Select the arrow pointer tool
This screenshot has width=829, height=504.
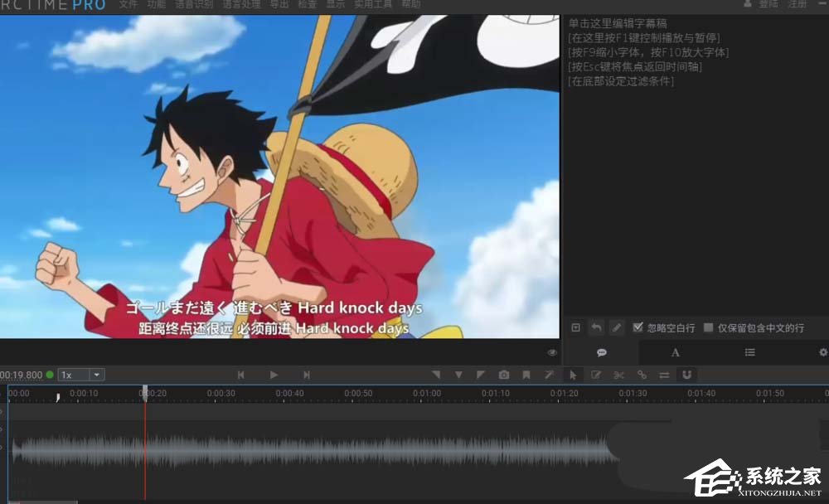click(x=573, y=375)
